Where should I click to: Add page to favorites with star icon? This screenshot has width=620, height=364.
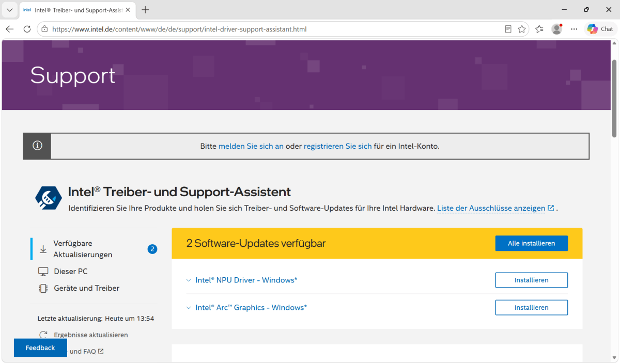(x=522, y=29)
